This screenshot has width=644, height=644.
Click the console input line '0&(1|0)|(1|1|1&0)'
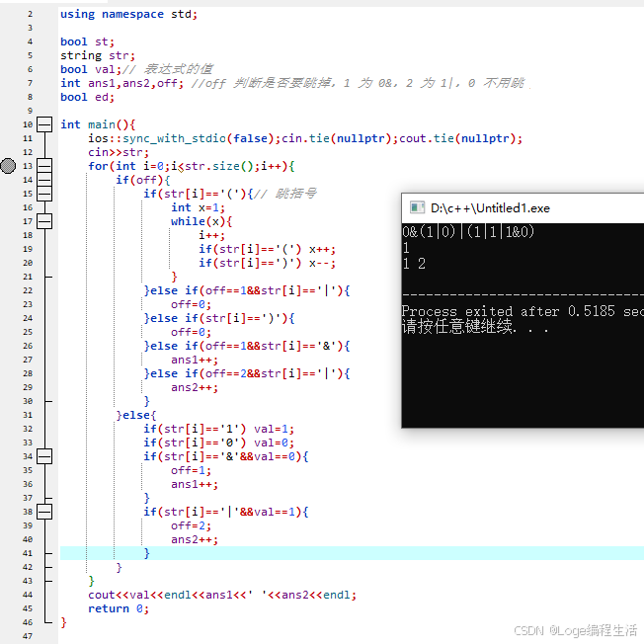(468, 232)
